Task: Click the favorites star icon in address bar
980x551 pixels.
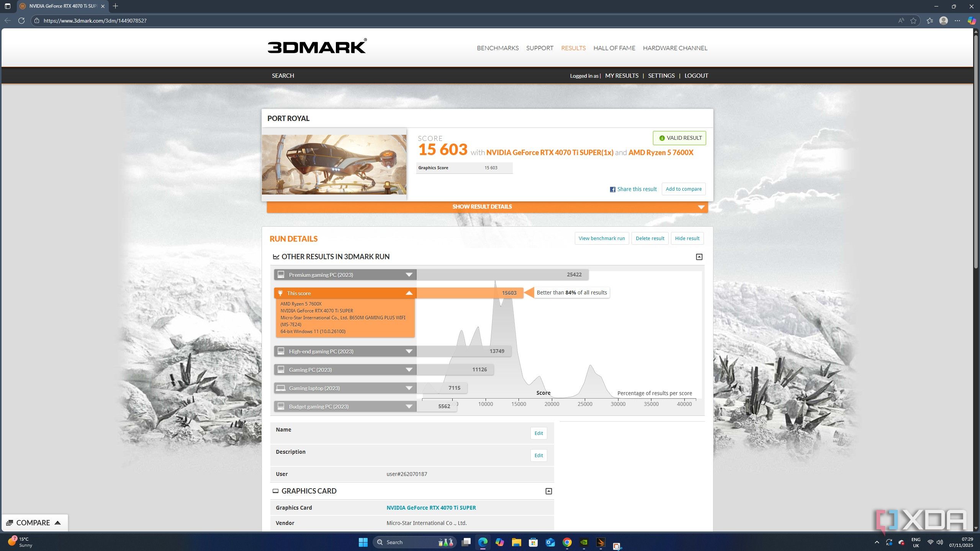Action: 913,21
